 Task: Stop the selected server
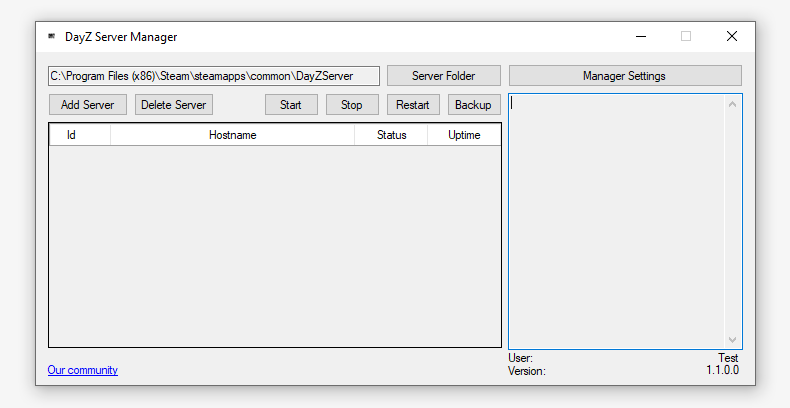352,105
